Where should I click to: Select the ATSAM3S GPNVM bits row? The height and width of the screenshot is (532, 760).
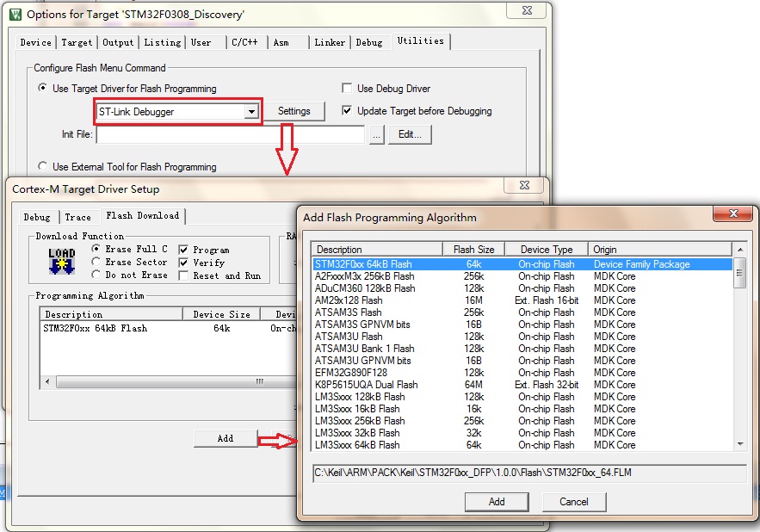coord(522,325)
